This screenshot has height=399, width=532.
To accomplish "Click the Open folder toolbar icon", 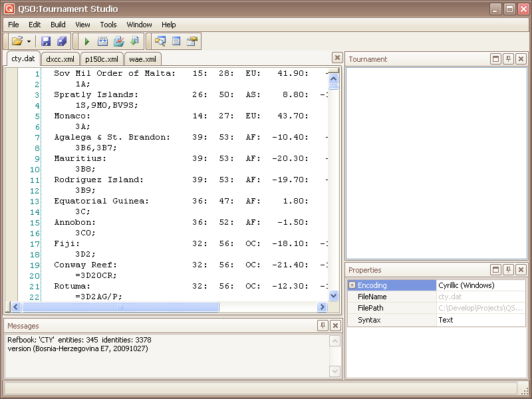I will point(17,41).
